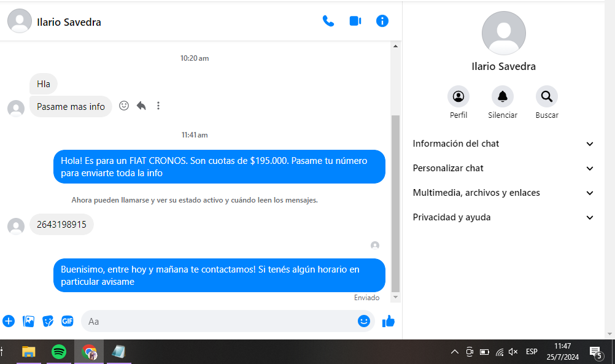Silence notifications with the Silenciar bell
Screen dimensions: 615x364
point(503,96)
